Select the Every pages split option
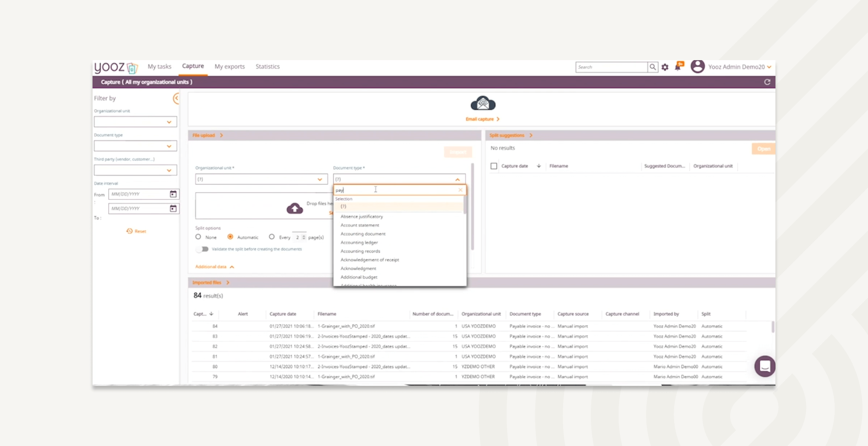The height and width of the screenshot is (446, 868). (x=272, y=237)
